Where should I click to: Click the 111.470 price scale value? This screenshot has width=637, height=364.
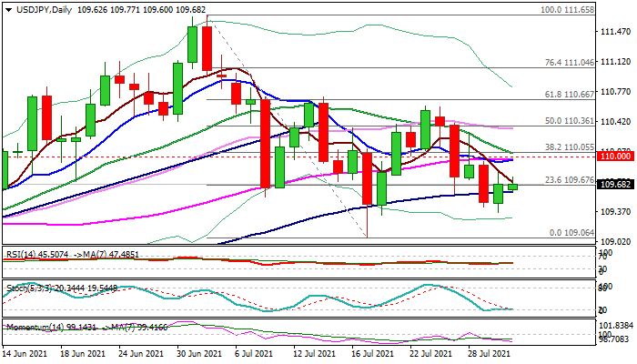click(615, 32)
